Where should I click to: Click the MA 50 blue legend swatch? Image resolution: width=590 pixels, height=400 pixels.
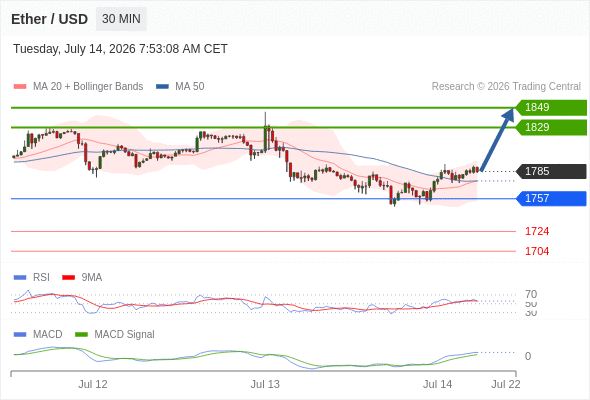[x=162, y=87]
